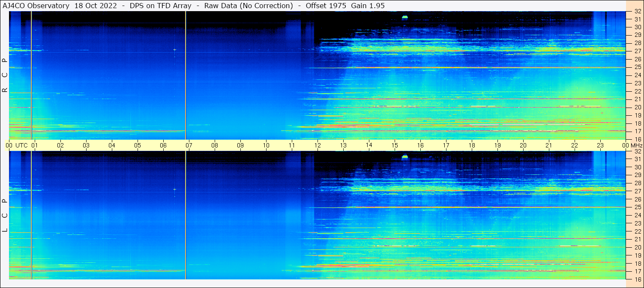Viewport: 644px width, 288px height.
Task: Click the "00 UTC" time axis label
Action: [x=17, y=145]
